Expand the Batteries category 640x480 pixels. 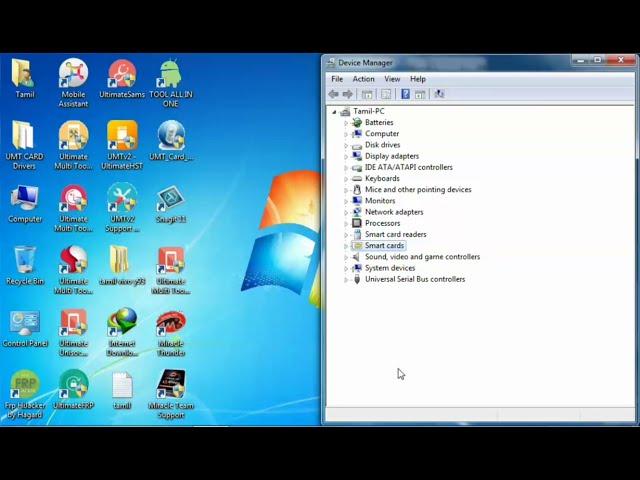[x=346, y=122]
